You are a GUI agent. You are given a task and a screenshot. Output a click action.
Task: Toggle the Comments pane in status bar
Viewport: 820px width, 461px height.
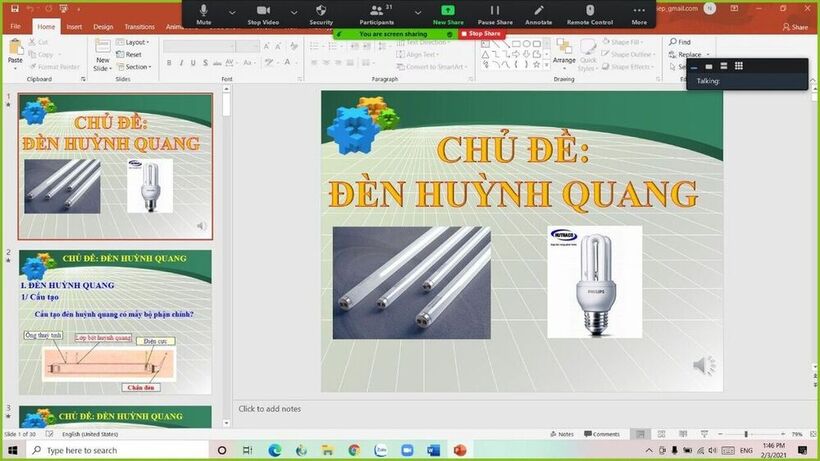pos(602,434)
